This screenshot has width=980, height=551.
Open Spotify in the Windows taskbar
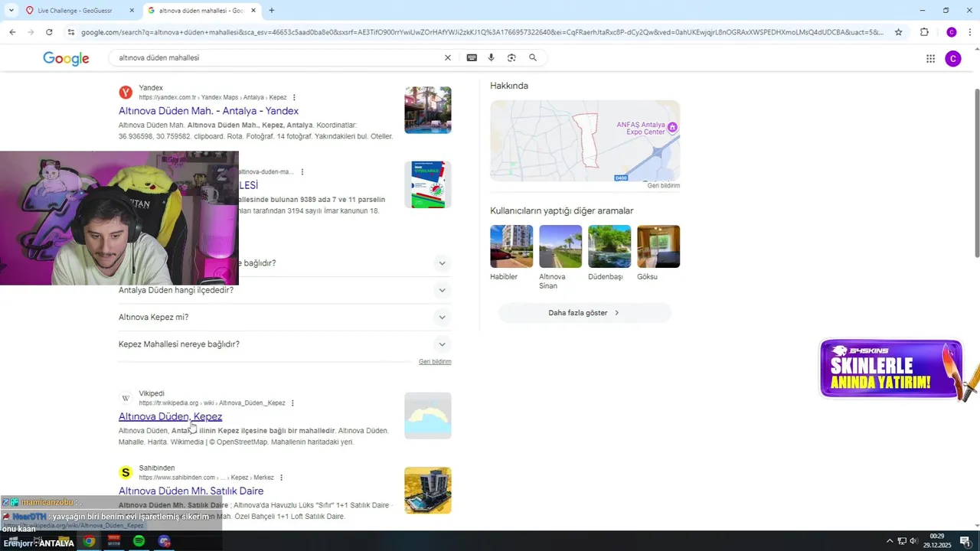pos(139,541)
